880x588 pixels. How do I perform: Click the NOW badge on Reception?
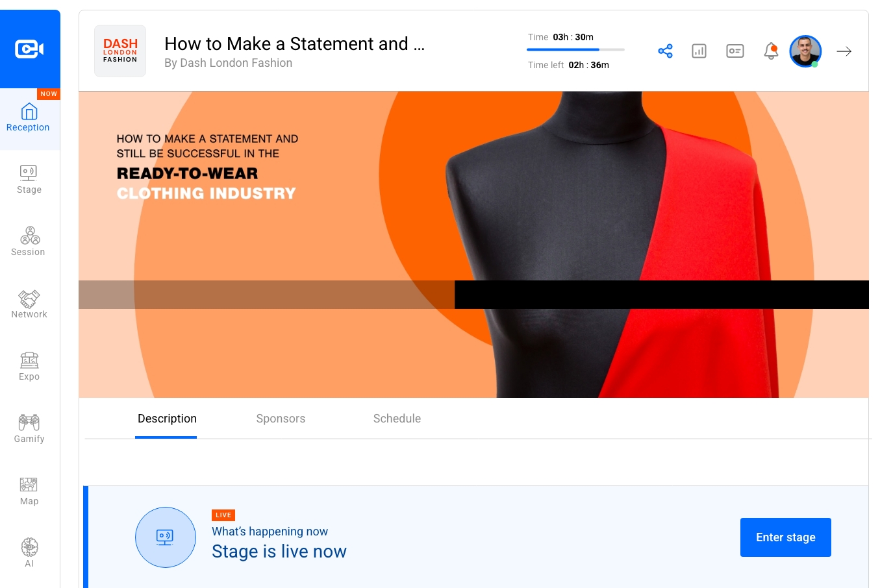[49, 94]
